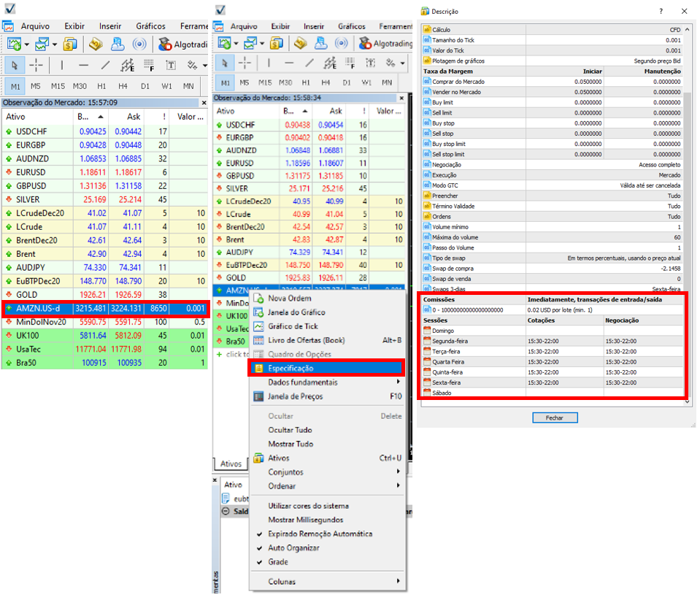700x600 pixels.
Task: Expand New Chart dropdown arrow in 15:58:34 window
Action: point(236,43)
